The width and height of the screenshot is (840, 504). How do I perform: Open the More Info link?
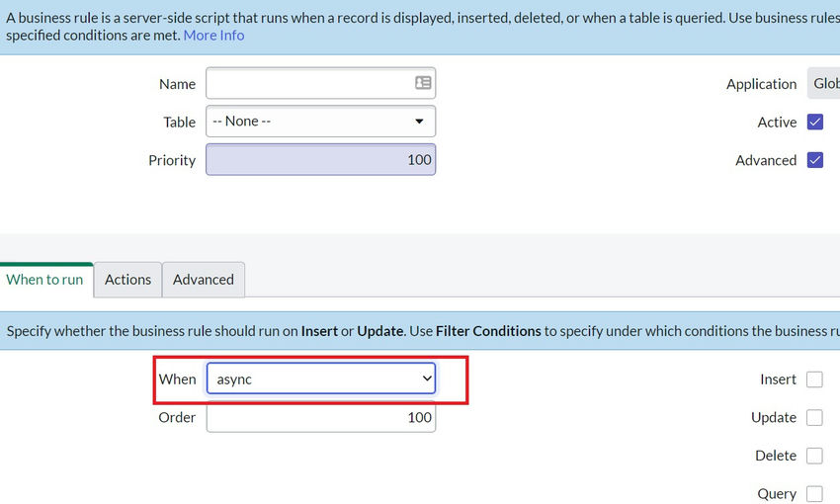[213, 36]
